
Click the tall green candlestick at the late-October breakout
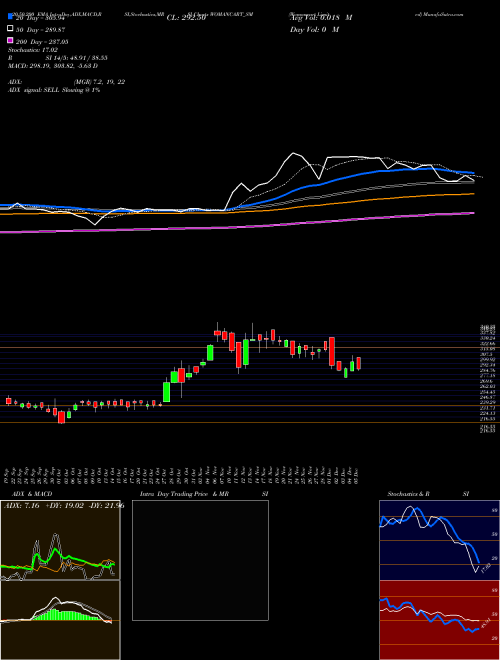(x=167, y=392)
